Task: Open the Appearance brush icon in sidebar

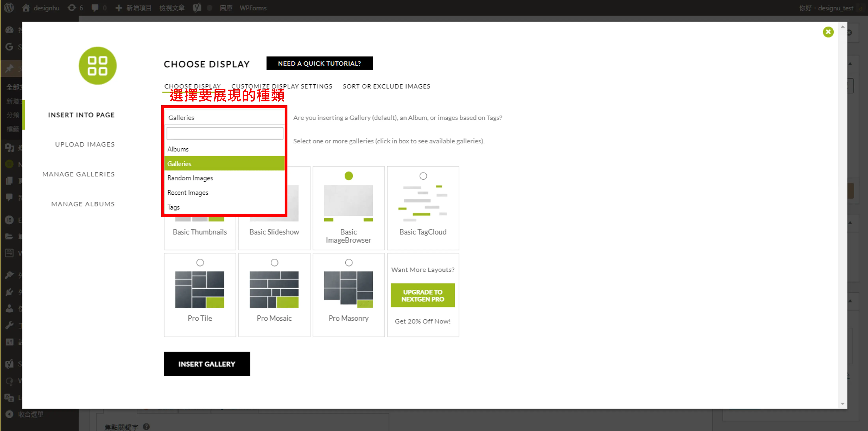Action: pyautogui.click(x=9, y=275)
